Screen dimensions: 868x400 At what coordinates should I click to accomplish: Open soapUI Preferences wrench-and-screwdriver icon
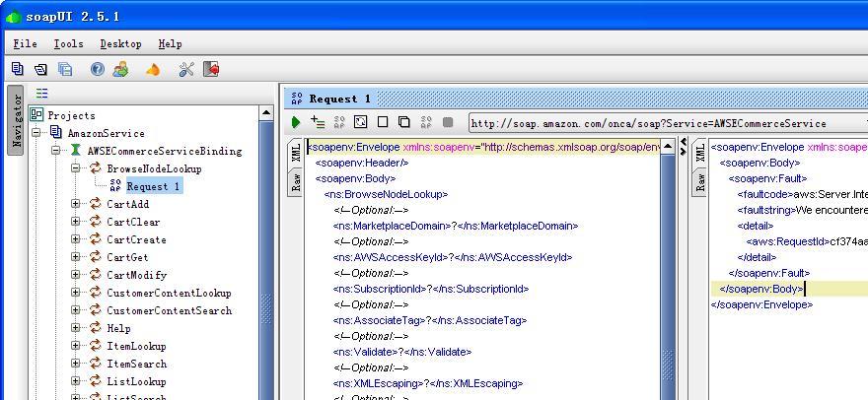pos(186,69)
